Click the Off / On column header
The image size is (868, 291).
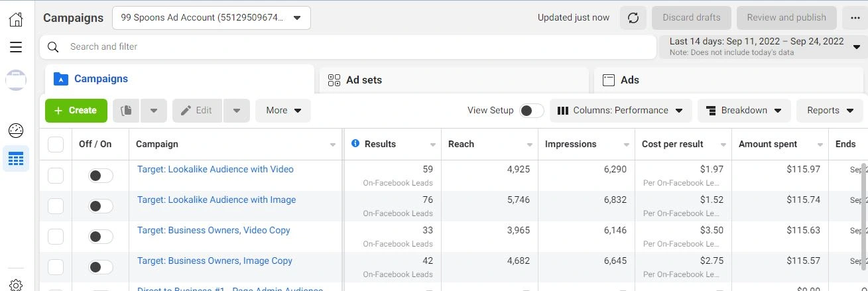click(x=95, y=145)
